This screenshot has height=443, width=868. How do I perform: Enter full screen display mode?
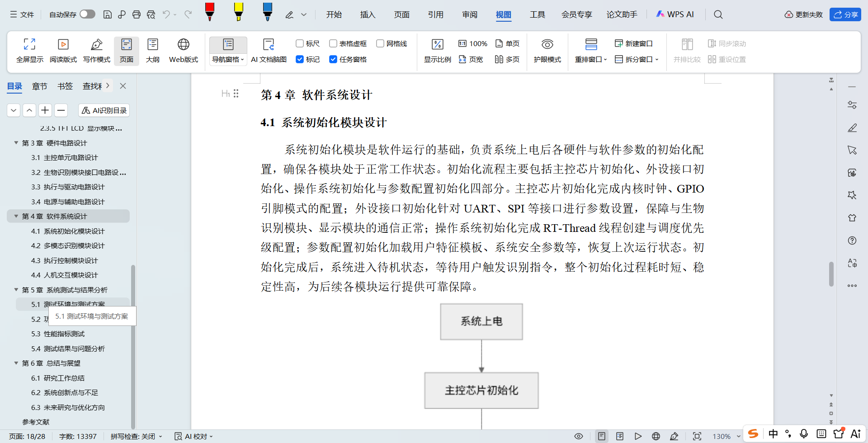pos(30,51)
